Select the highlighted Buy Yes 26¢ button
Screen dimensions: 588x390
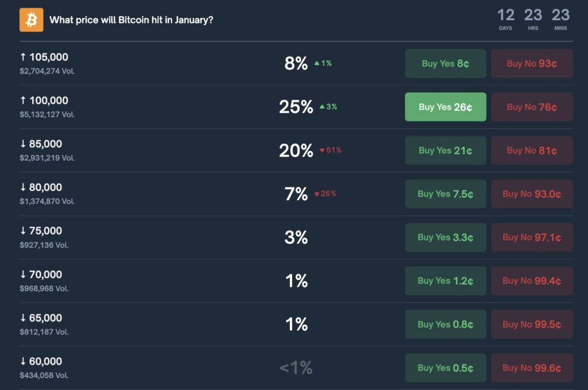(x=445, y=107)
